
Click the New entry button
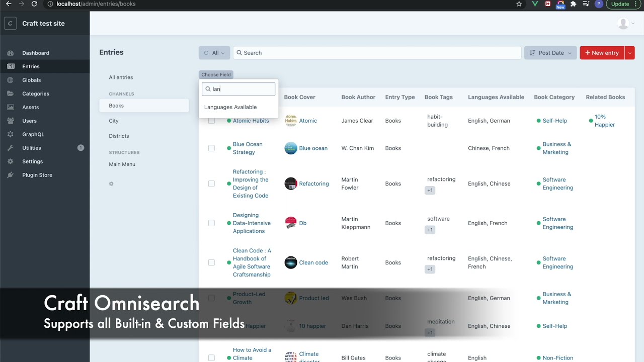tap(602, 53)
